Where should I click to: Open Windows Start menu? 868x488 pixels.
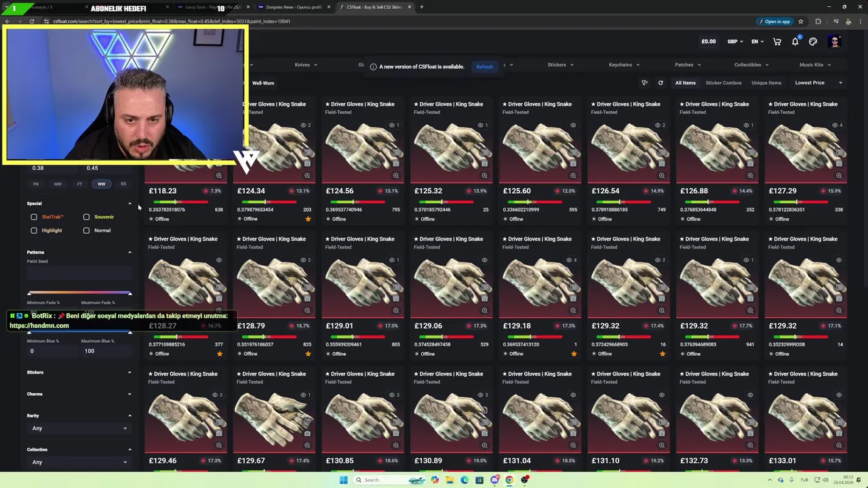tap(344, 480)
